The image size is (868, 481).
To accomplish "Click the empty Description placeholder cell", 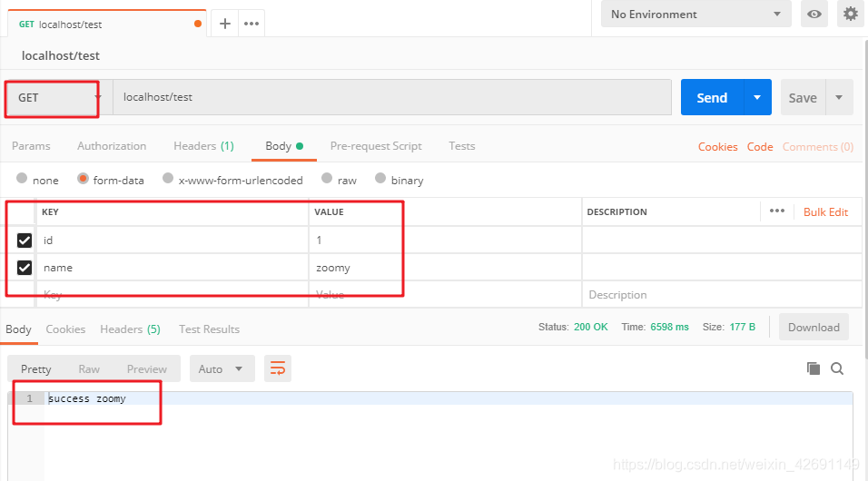I will click(722, 294).
